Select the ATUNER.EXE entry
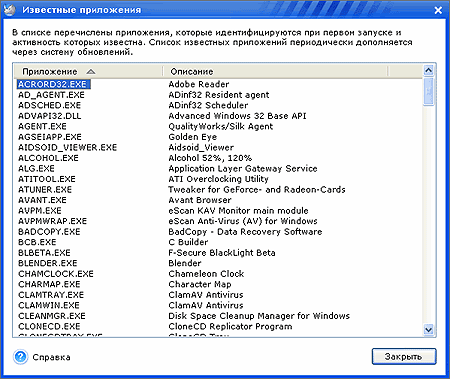The image size is (450, 379). pyautogui.click(x=45, y=190)
